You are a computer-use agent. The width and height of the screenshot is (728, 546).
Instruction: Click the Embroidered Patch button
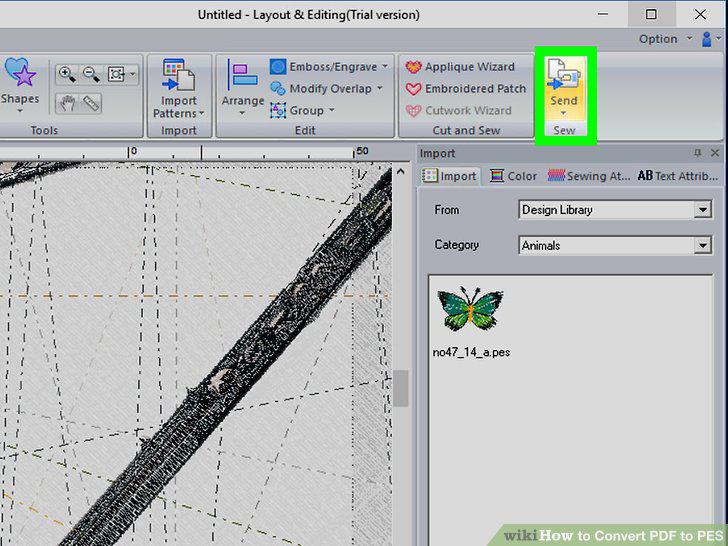(x=466, y=89)
